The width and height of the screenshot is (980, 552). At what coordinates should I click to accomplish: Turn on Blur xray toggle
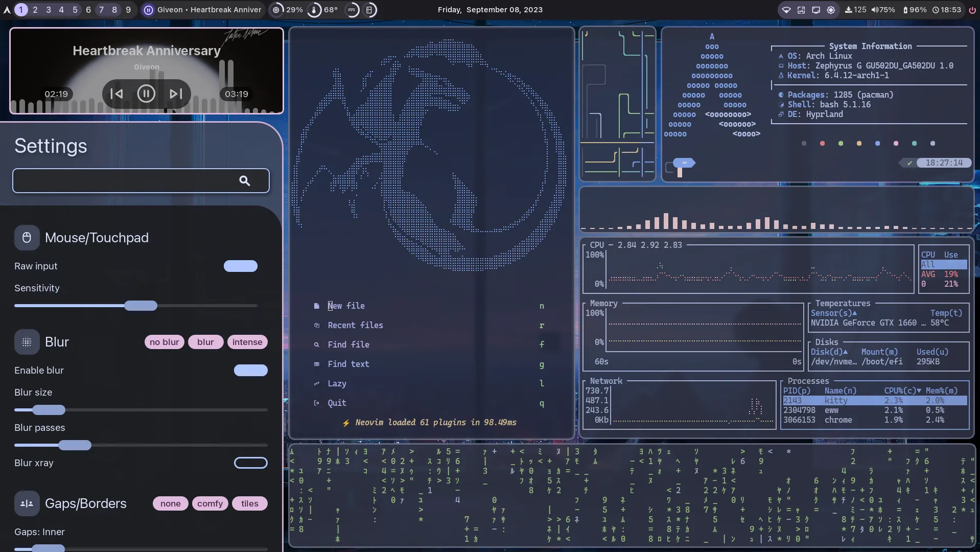pyautogui.click(x=251, y=463)
